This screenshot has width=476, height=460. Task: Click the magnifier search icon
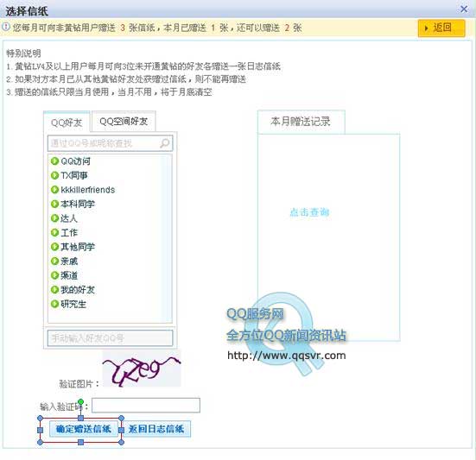click(x=164, y=142)
